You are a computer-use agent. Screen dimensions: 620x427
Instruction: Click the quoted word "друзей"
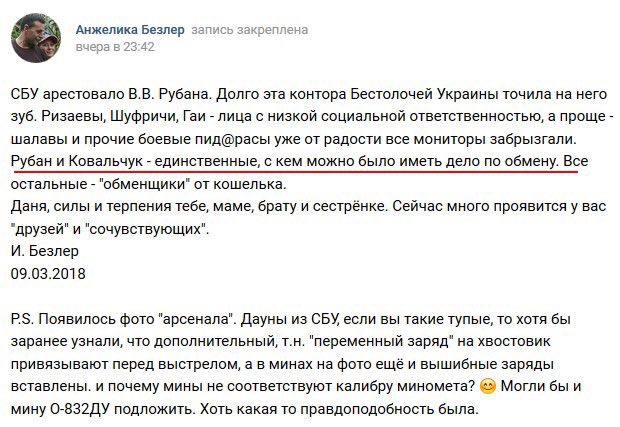43,231
